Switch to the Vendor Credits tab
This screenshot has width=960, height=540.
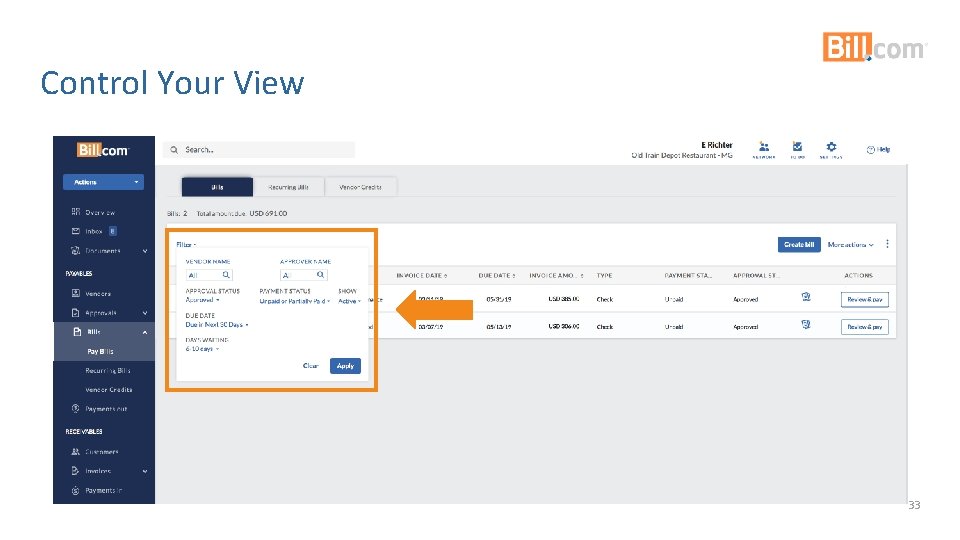[x=361, y=187]
